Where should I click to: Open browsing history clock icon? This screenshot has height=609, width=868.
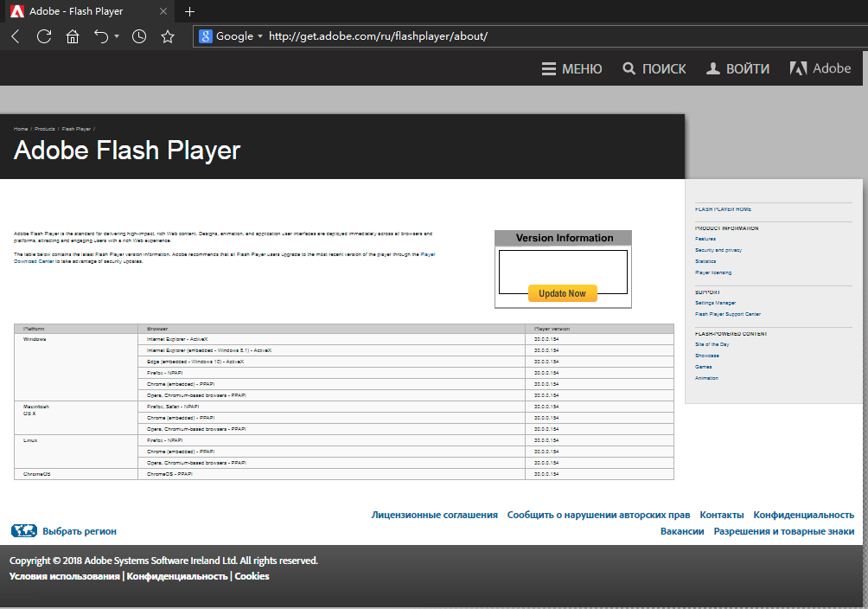pyautogui.click(x=139, y=36)
